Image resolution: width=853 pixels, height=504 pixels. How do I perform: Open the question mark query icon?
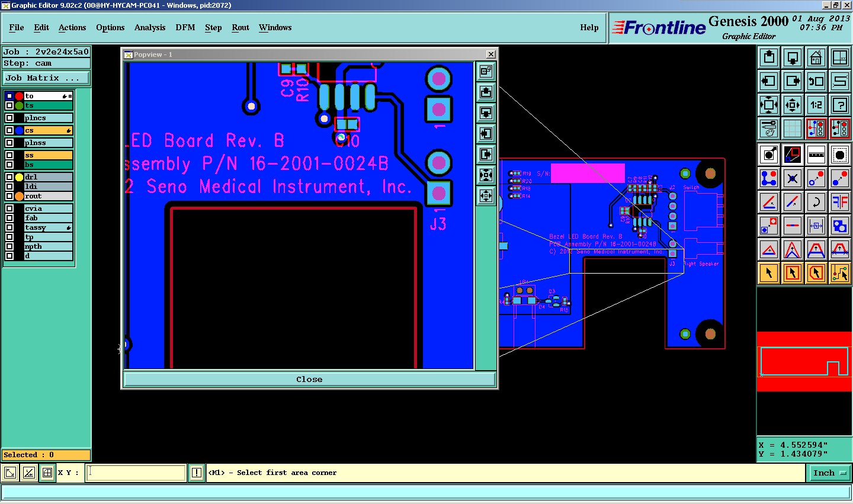click(840, 105)
